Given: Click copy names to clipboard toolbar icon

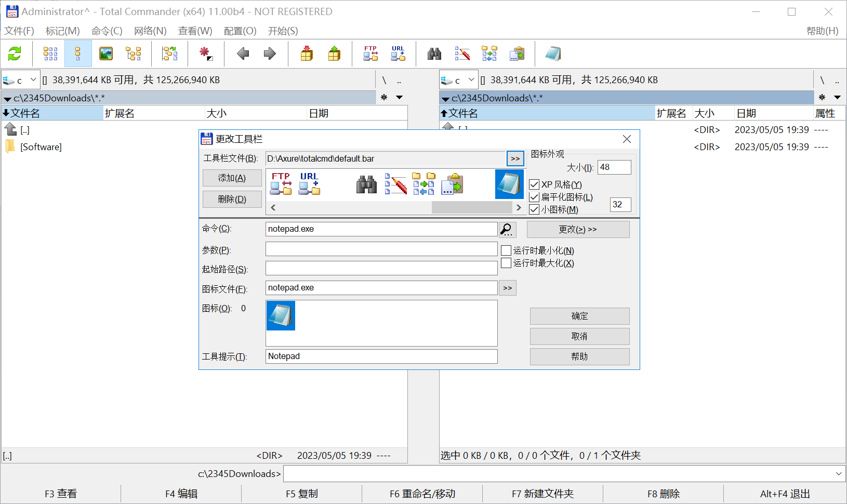Looking at the screenshot, I should click(517, 54).
